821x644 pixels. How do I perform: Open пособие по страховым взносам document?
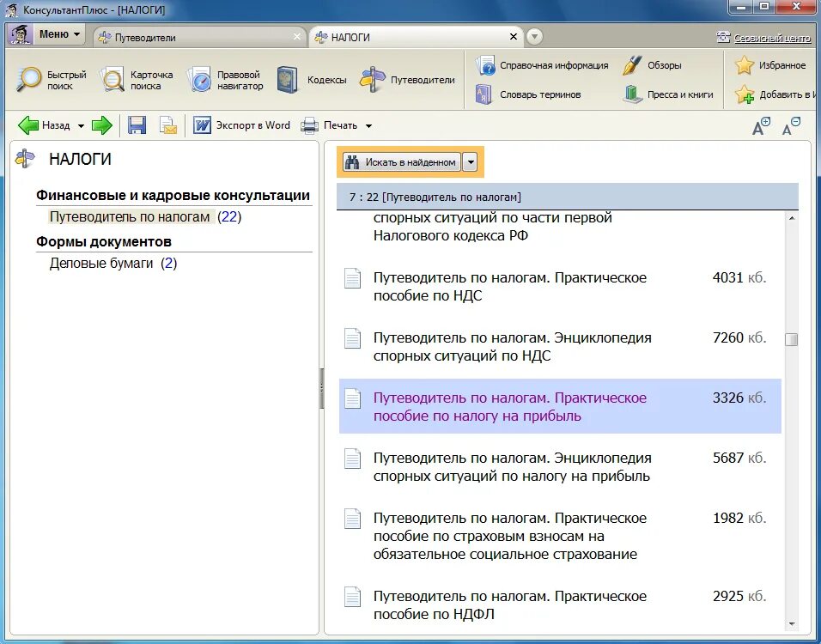pos(509,536)
